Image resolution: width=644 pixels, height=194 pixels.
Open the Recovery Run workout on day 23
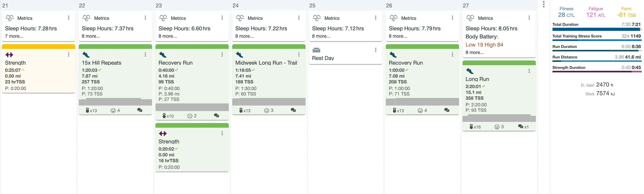(175, 63)
